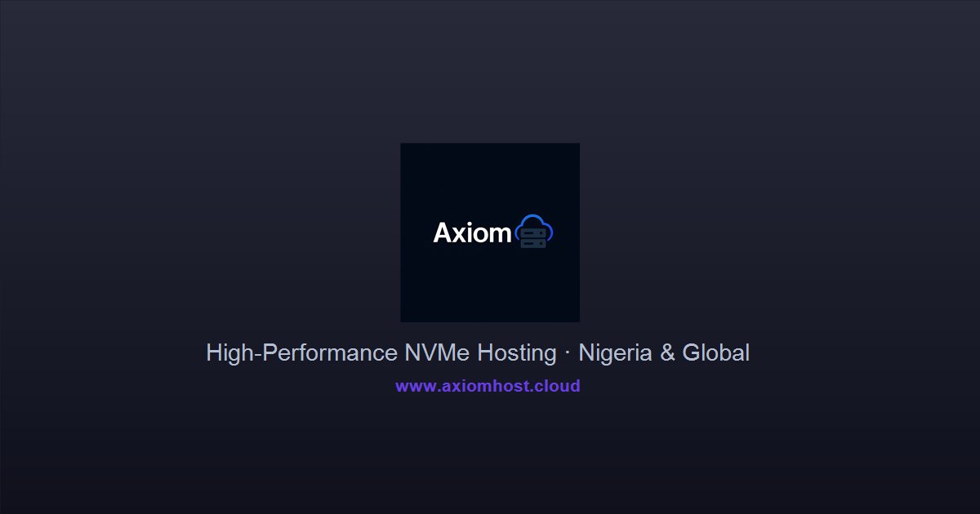Click the letter m of the Axiom wordmark
The width and height of the screenshot is (980, 514).
click(501, 236)
